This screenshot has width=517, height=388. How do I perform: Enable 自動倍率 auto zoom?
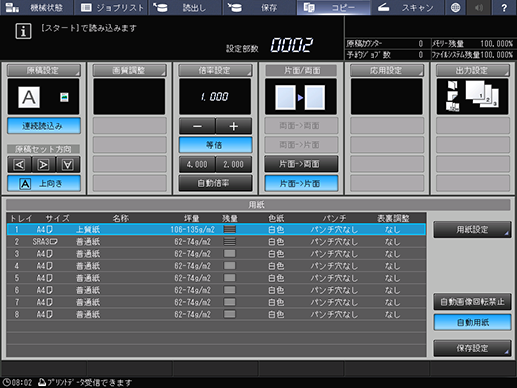(x=215, y=183)
